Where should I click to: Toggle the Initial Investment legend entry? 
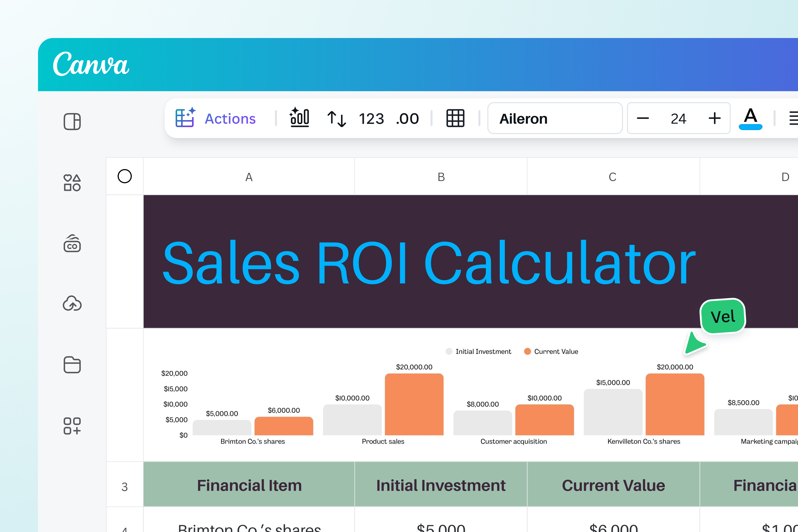[x=478, y=351]
